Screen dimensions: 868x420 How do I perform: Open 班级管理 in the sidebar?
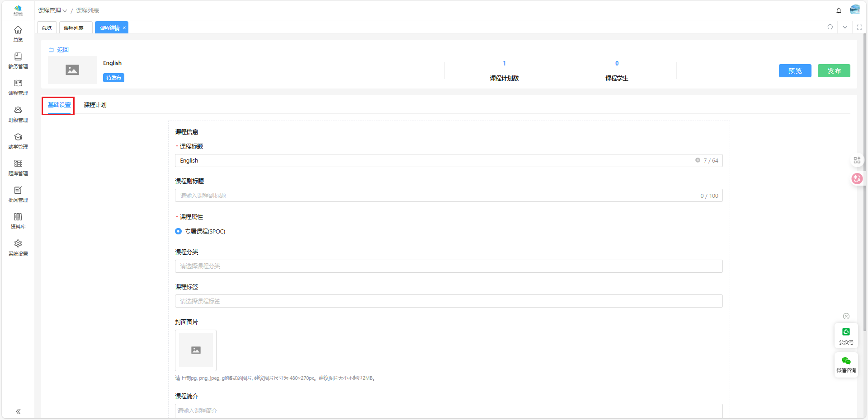click(18, 114)
